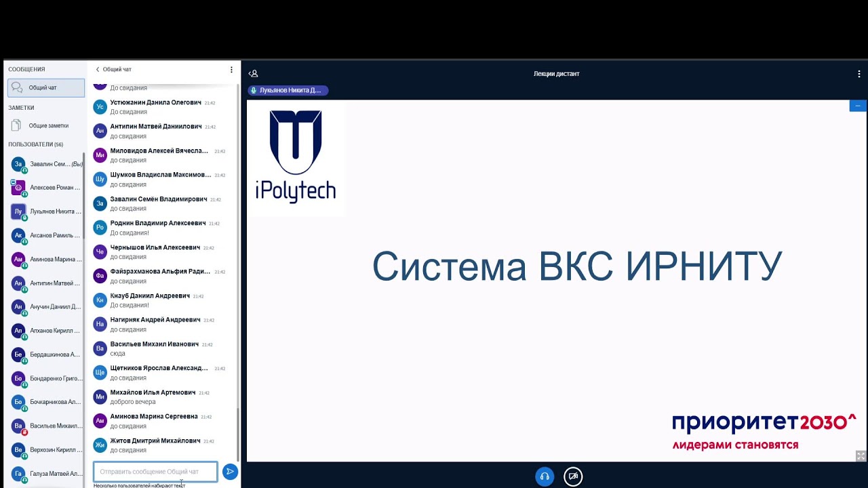Click Васильев Михаил's avatar in the user list
The image size is (868, 488).
click(x=18, y=426)
